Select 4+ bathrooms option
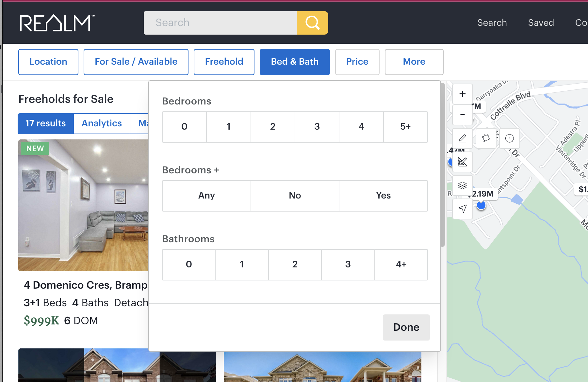This screenshot has width=588, height=382. tap(401, 264)
